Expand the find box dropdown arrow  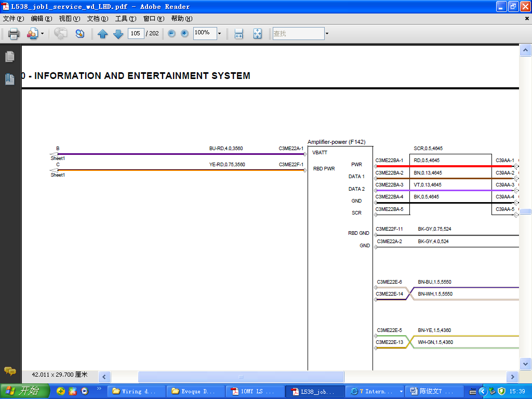[x=327, y=34]
